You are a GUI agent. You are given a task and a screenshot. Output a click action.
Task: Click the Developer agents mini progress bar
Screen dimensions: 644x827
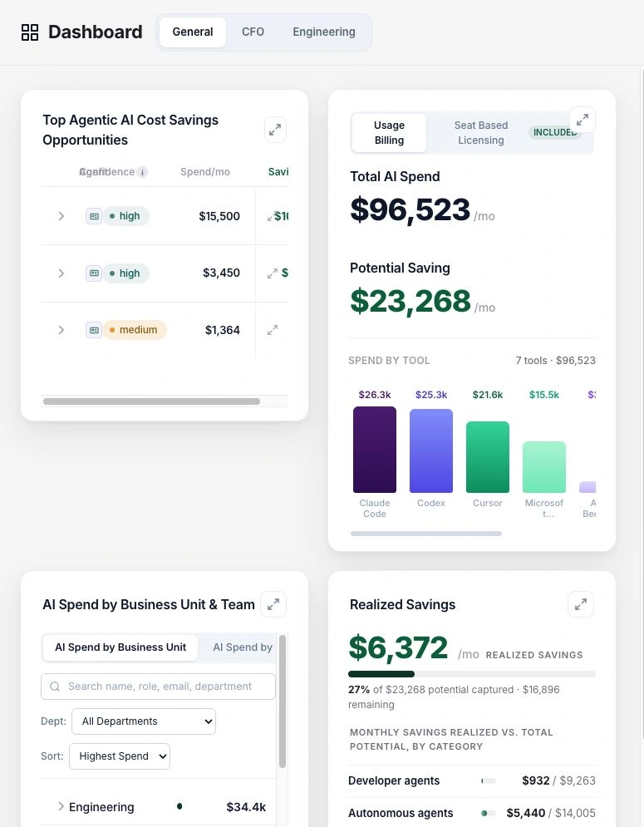pos(489,781)
